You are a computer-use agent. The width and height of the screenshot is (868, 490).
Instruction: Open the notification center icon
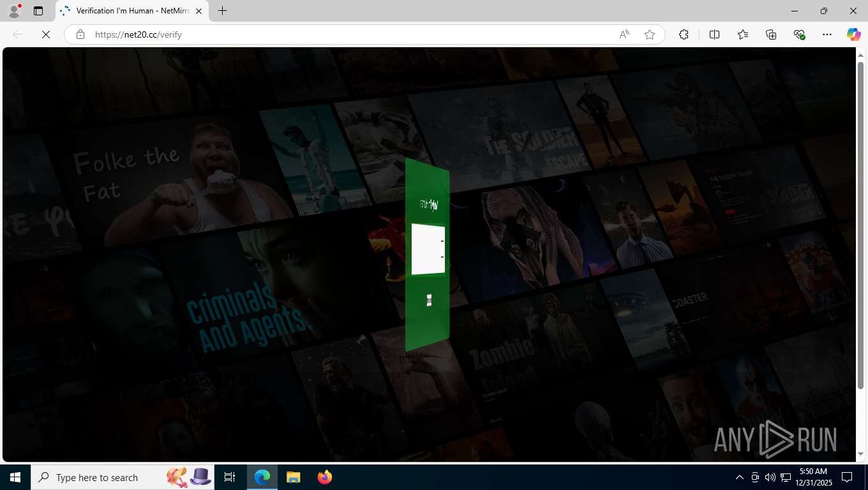847,477
